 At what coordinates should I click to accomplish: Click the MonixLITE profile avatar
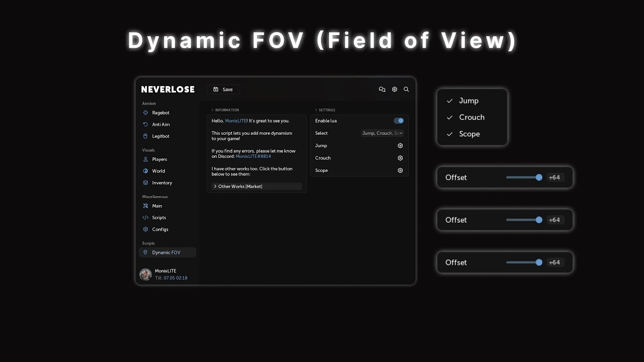145,275
